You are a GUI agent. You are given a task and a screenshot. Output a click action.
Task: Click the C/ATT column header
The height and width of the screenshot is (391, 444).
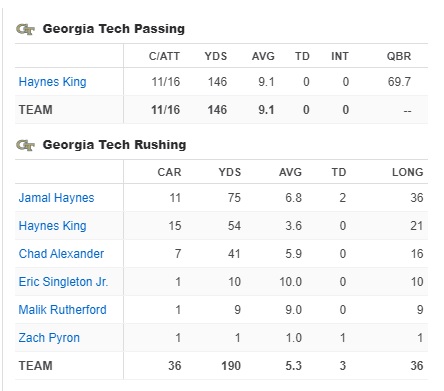pos(164,56)
